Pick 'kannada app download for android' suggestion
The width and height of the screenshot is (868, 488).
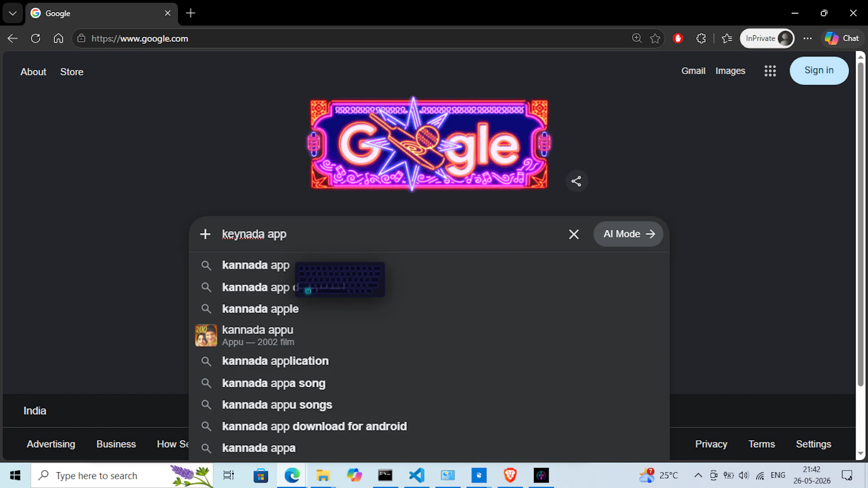pos(429,427)
